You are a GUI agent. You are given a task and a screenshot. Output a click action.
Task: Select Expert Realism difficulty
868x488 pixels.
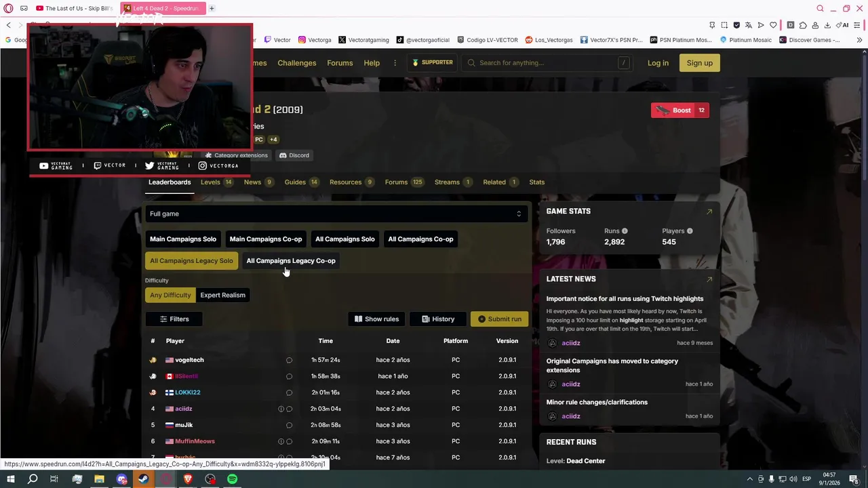coord(222,295)
